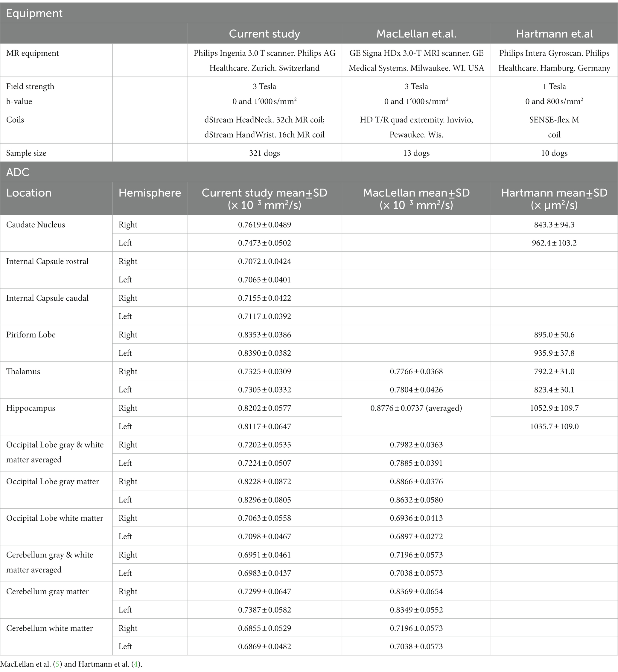Select the Piriform Lobe label
The height and width of the screenshot is (672, 618).
pos(31,335)
